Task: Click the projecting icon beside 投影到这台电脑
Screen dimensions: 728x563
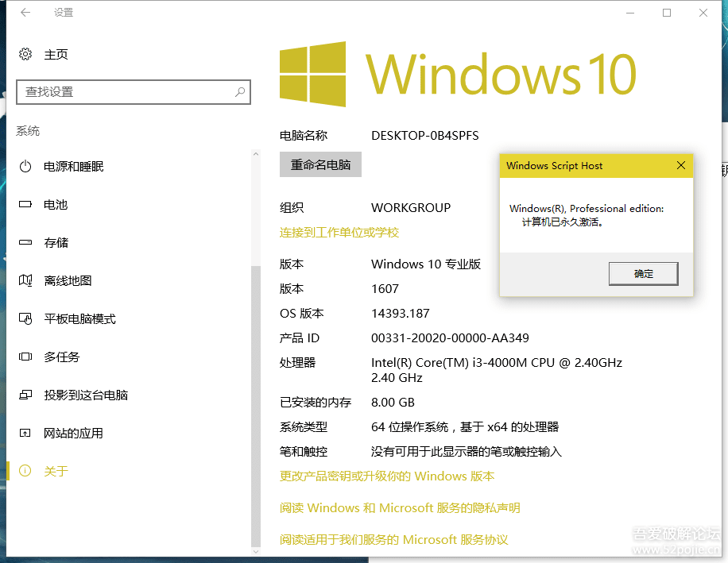Action: (x=25, y=395)
